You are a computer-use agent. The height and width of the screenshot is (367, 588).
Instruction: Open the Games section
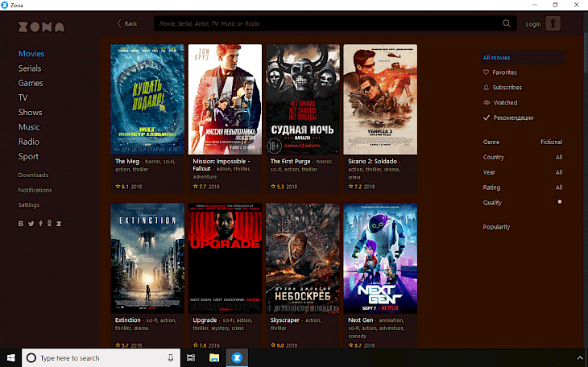31,83
